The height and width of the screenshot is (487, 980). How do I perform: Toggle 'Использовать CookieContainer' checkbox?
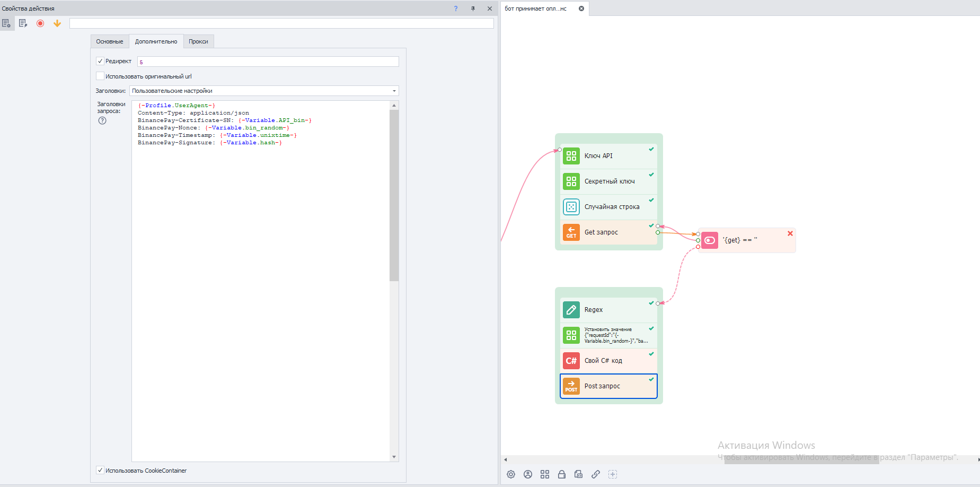[x=100, y=470]
